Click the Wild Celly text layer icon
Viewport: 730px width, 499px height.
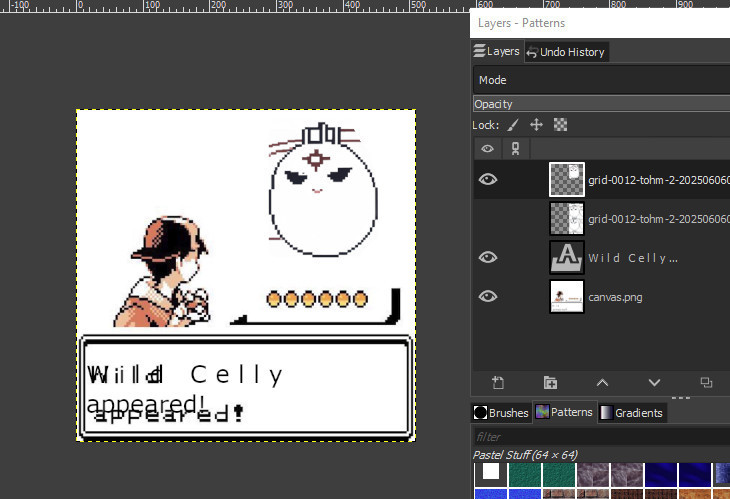(567, 257)
